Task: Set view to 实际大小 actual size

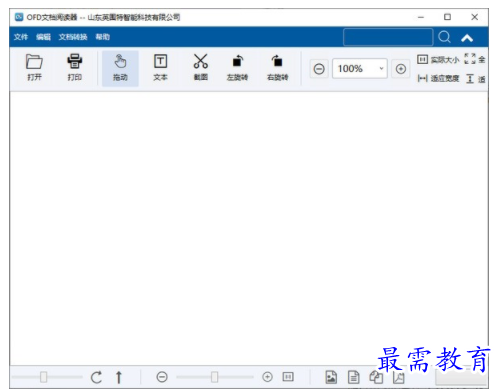Action: [438, 60]
